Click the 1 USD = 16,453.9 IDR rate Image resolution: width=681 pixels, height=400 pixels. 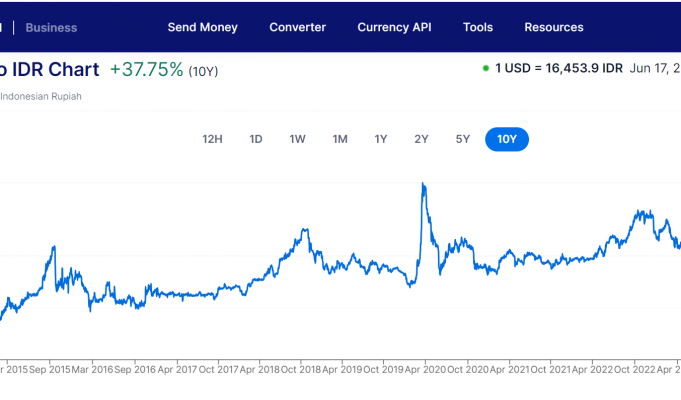(557, 69)
